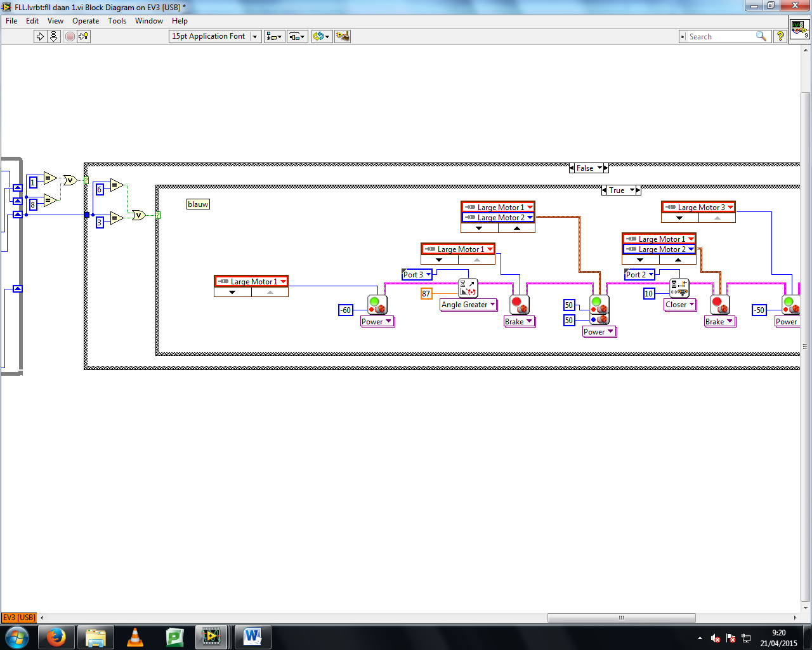Viewport: 812px width, 650px height.
Task: Open VLC media player from the taskbar
Action: [135, 637]
